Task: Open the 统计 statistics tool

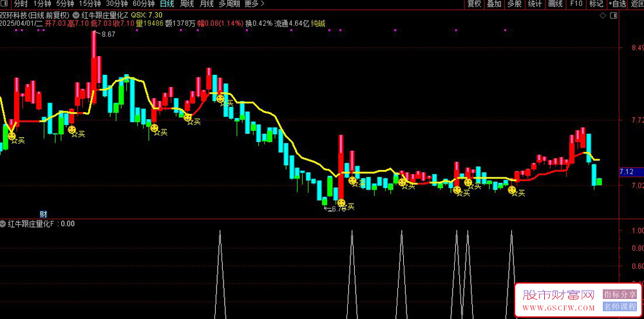Action: click(535, 4)
